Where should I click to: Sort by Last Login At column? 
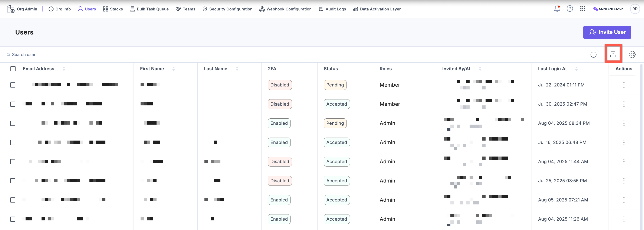click(576, 69)
